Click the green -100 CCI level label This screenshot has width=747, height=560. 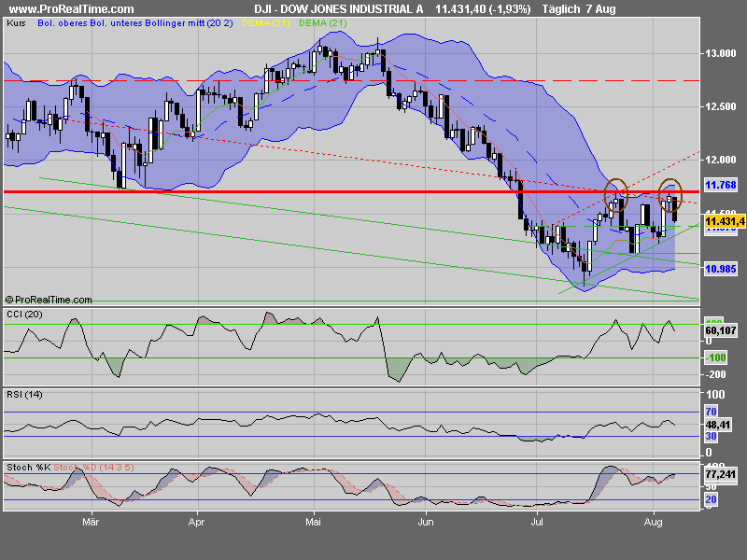(715, 357)
